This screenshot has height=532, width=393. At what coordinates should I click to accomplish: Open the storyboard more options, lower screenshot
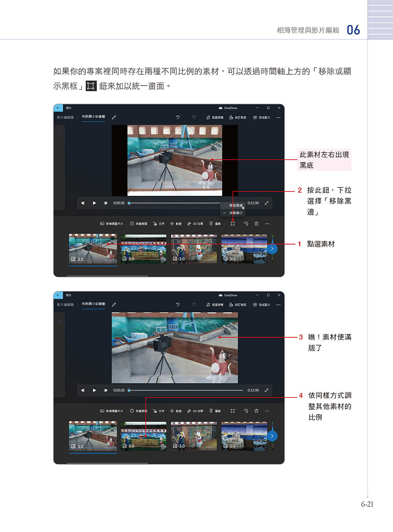pyautogui.click(x=267, y=411)
